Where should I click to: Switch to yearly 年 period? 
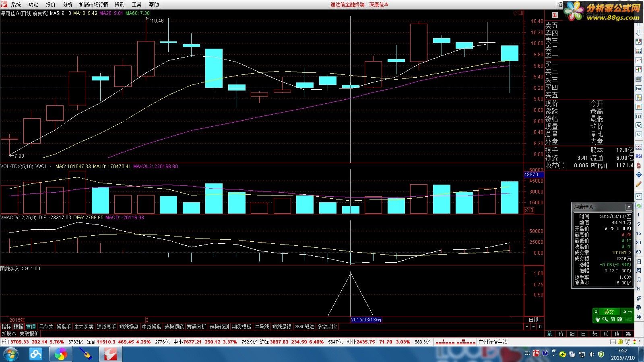tap(639, 317)
